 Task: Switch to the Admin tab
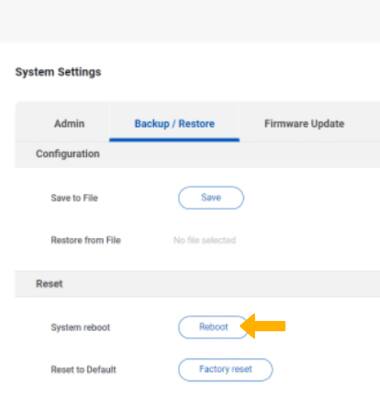[x=69, y=124]
